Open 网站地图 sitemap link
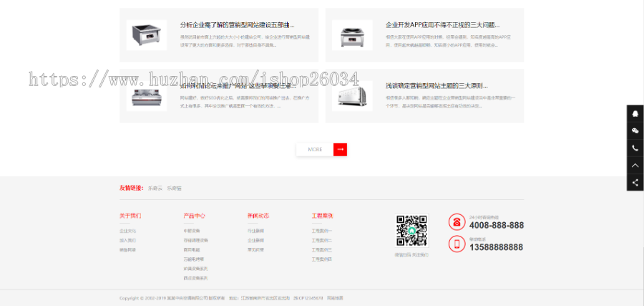Viewport: 644px width, 306px height. [335, 298]
